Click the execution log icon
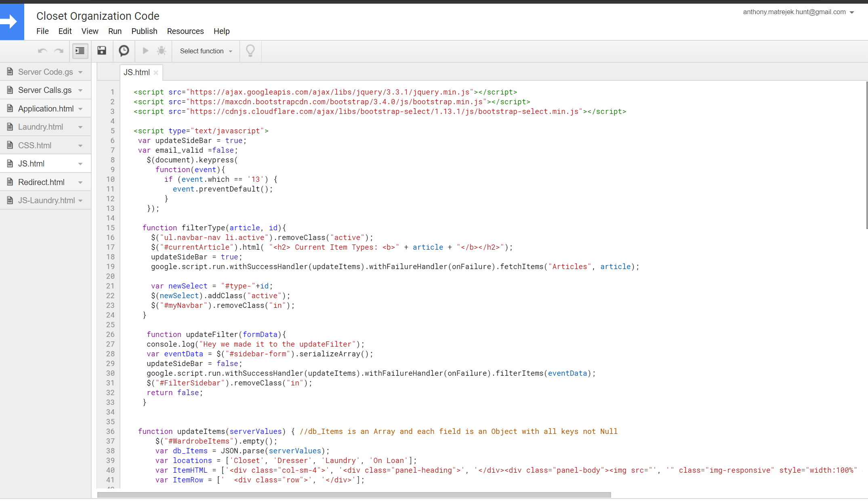The height and width of the screenshot is (503, 868). [x=124, y=51]
